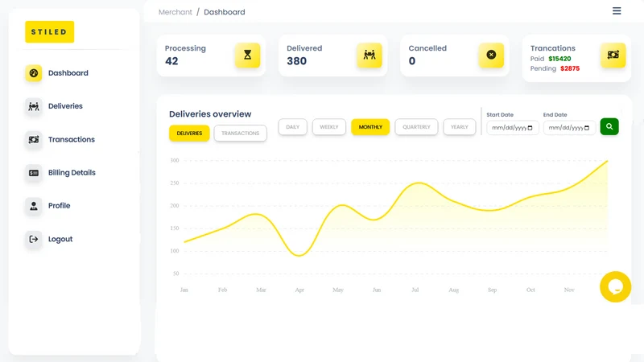Click the Jul label on chart axis
Screen dimensions: 644x362
[415, 290]
